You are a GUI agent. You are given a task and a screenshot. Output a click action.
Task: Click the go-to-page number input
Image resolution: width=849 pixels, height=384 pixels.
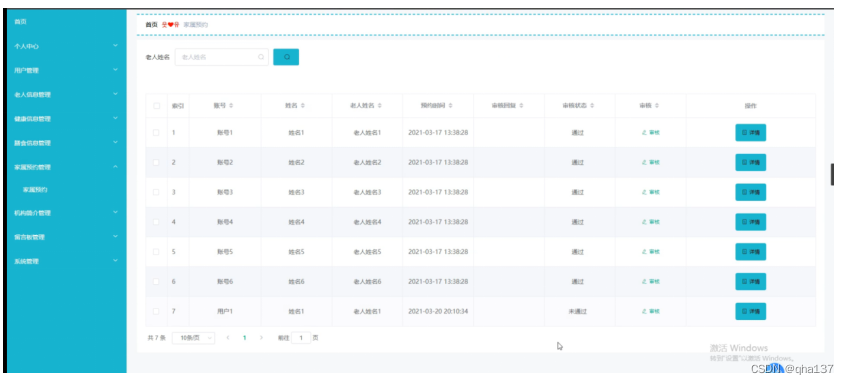pyautogui.click(x=301, y=338)
